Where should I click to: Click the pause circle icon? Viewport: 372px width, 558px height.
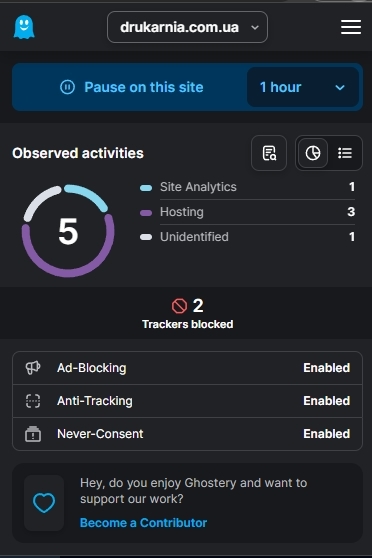tap(67, 87)
